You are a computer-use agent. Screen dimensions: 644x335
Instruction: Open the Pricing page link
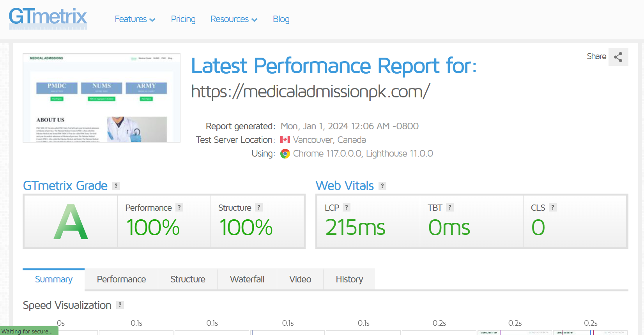(183, 19)
